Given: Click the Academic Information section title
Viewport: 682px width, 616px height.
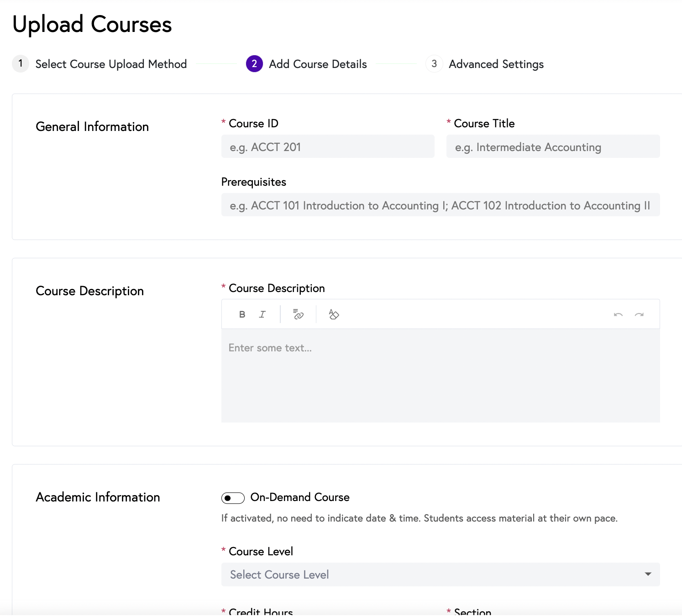Looking at the screenshot, I should coord(98,497).
